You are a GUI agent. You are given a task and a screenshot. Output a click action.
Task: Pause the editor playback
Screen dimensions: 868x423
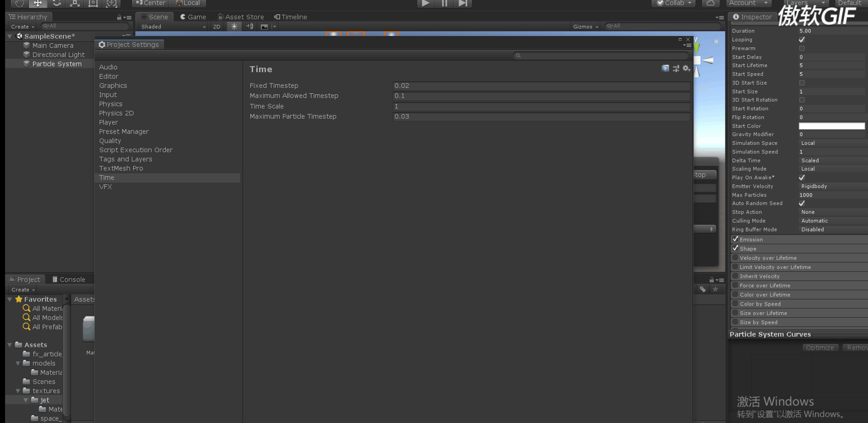pyautogui.click(x=444, y=3)
